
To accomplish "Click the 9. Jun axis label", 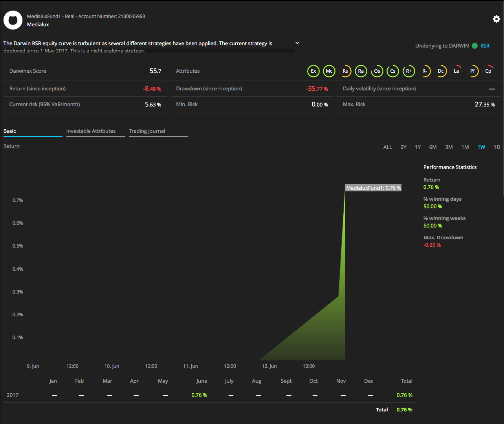I will [33, 366].
